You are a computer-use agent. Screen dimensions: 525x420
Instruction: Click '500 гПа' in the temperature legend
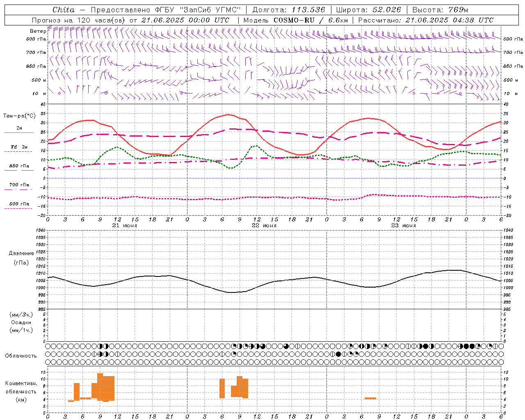[19, 204]
